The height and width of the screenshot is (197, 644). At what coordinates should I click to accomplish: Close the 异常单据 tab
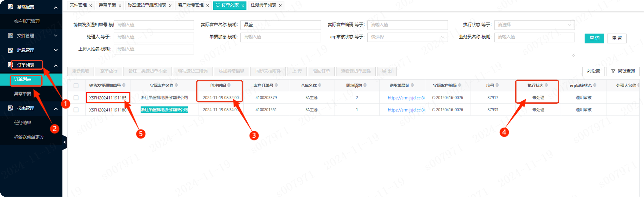(120, 5)
